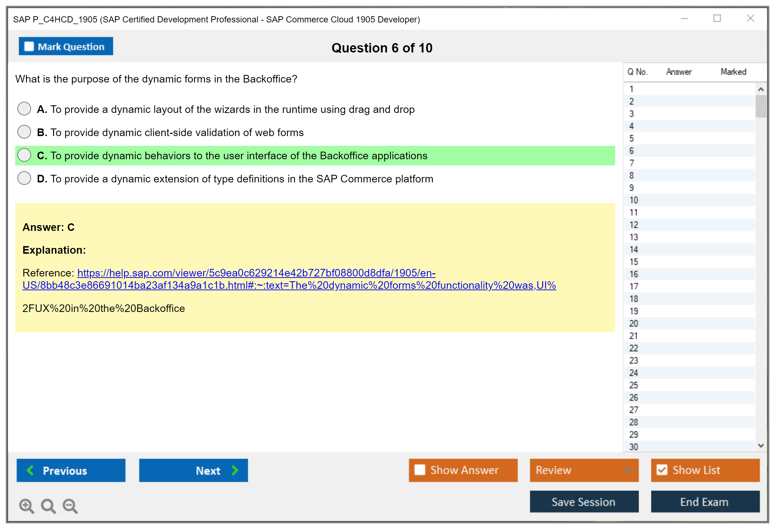Click the green left arrow on Previous

tap(30, 470)
